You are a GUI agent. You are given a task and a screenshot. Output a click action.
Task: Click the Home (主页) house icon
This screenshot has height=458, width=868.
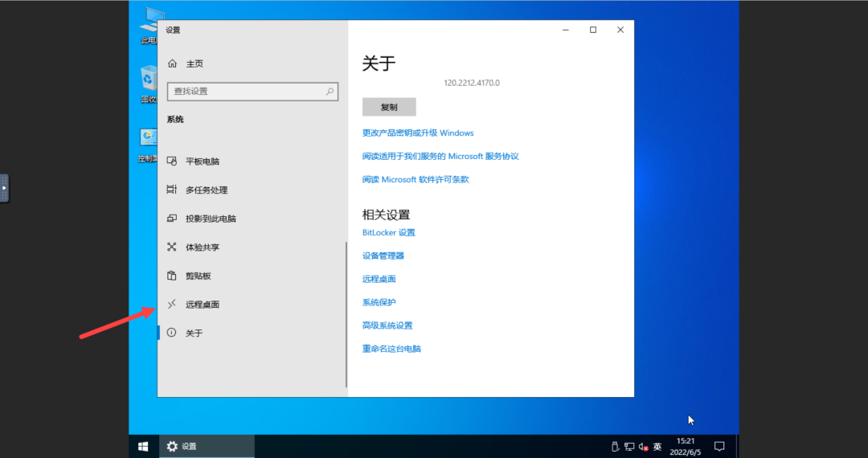(172, 63)
